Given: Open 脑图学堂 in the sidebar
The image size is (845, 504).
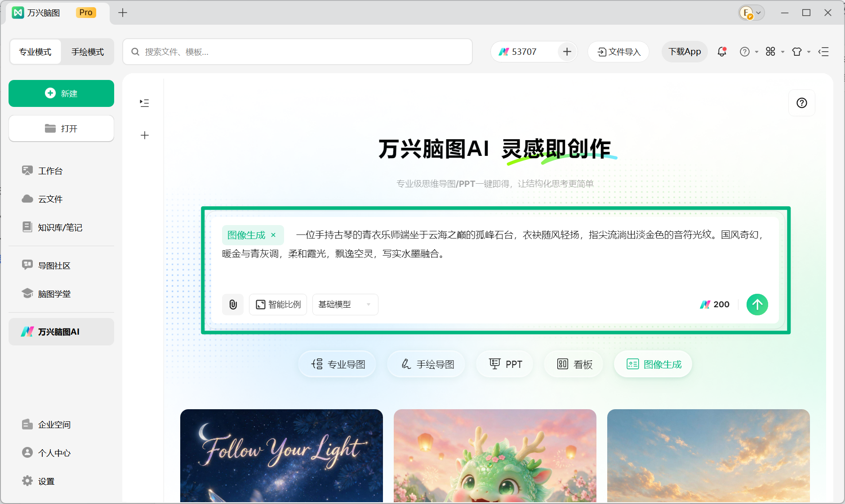Looking at the screenshot, I should pos(61,294).
